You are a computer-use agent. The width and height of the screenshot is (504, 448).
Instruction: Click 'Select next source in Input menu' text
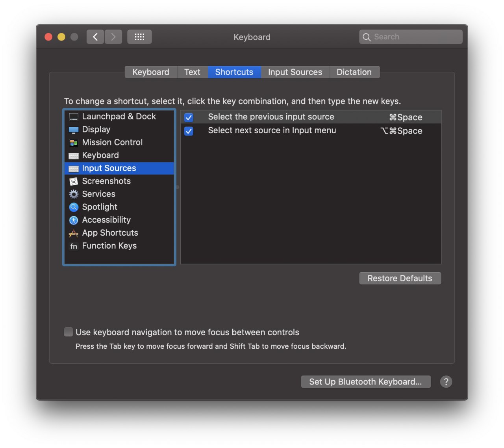[x=272, y=131]
